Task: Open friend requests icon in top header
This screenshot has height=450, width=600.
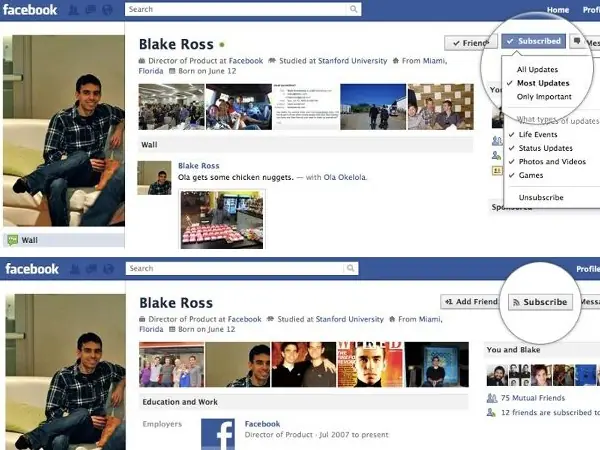Action: point(73,10)
